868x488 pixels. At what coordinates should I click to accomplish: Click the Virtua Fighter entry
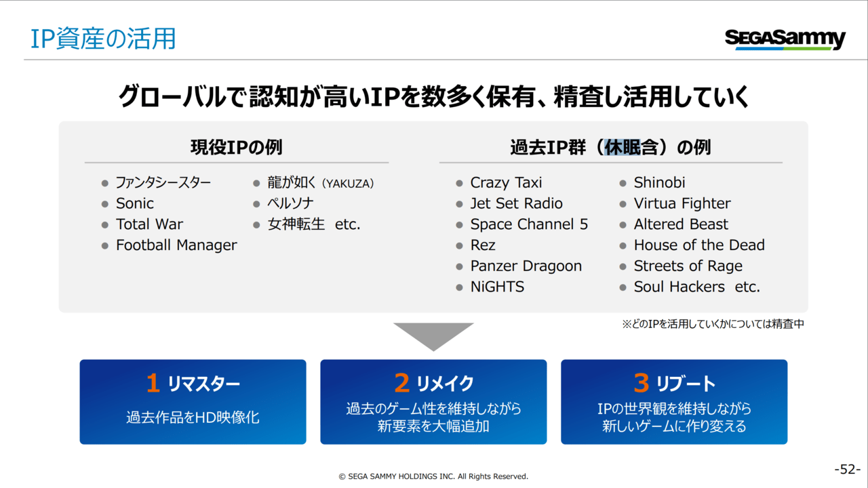click(682, 203)
